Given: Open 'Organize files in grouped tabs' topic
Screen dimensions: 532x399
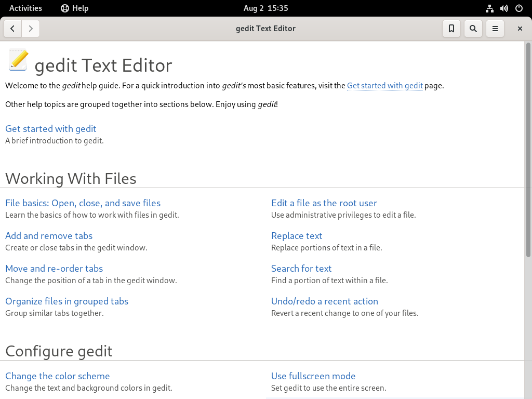Looking at the screenshot, I should (67, 301).
